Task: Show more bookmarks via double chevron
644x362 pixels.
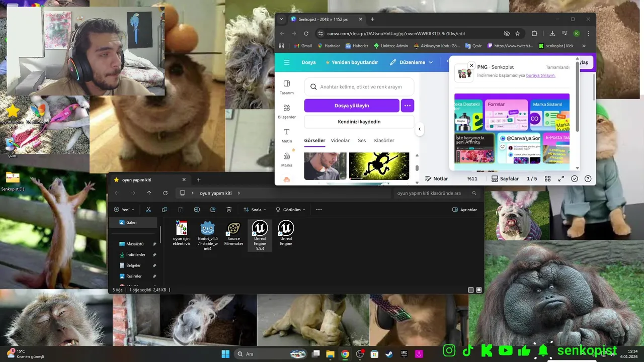Action: (584, 46)
